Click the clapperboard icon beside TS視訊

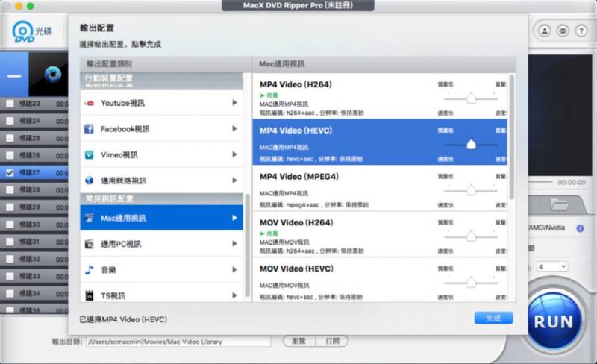(x=89, y=295)
